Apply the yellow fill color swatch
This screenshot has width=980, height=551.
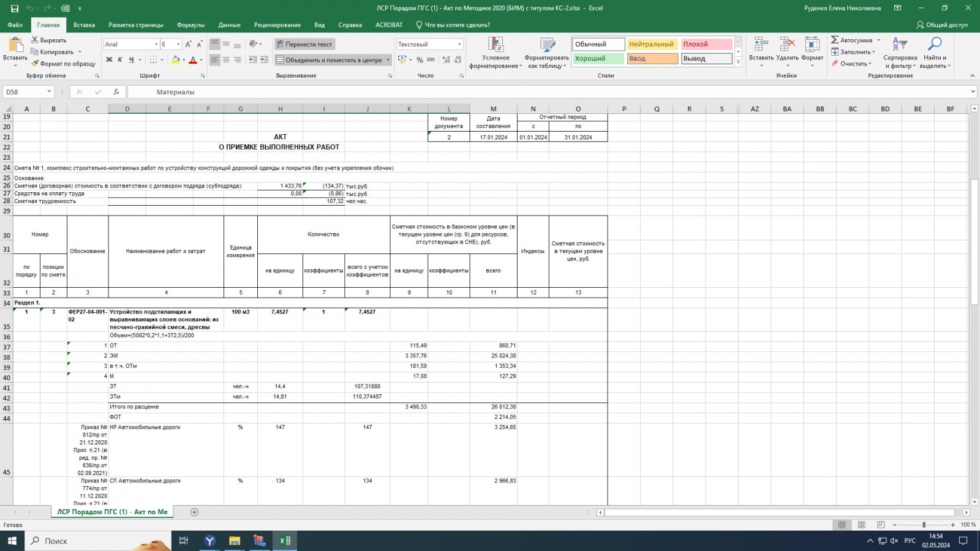pos(176,60)
